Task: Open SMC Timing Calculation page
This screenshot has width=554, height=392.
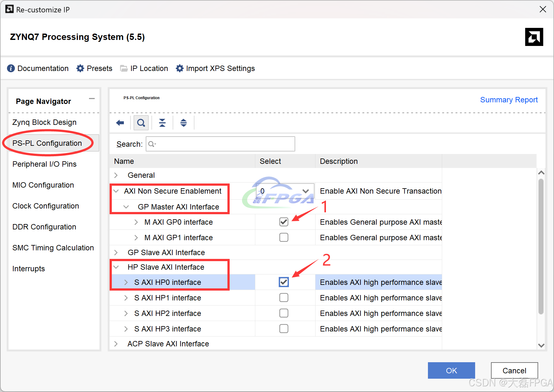Action: click(x=53, y=248)
